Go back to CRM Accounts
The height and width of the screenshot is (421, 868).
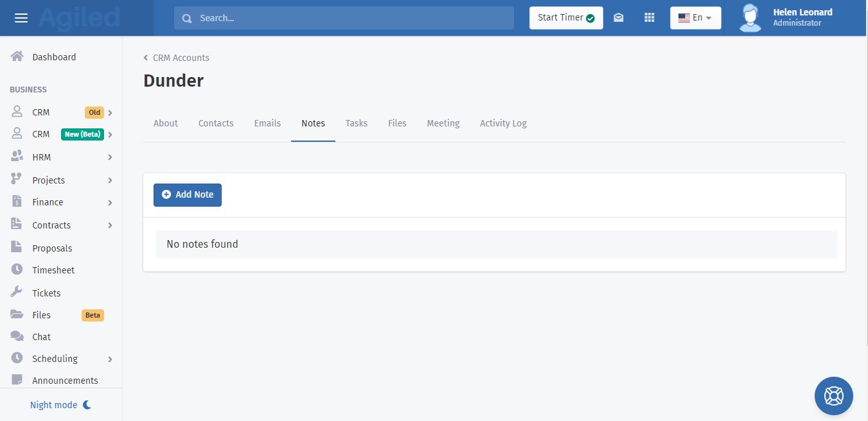(x=181, y=58)
